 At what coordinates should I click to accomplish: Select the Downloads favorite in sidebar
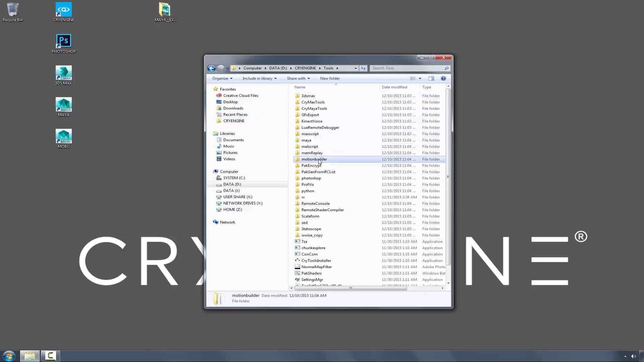[x=233, y=108]
